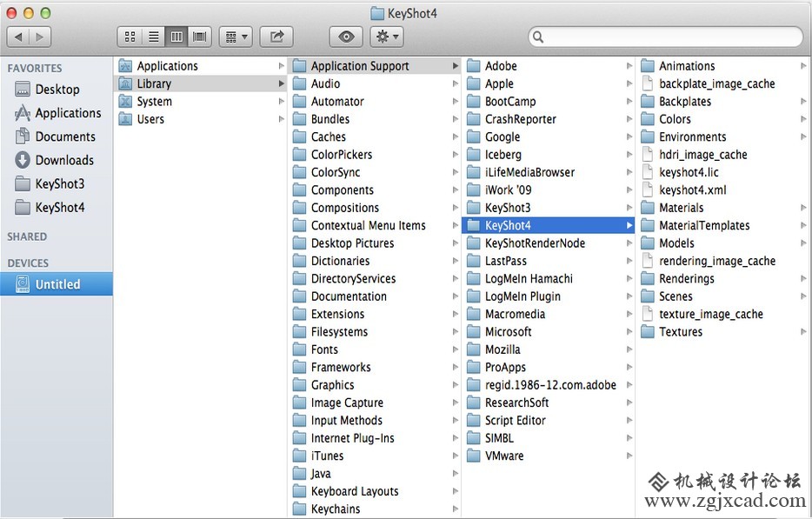Select the backplate_image_cache file
Viewport: 812px width, 519px height.
722,83
